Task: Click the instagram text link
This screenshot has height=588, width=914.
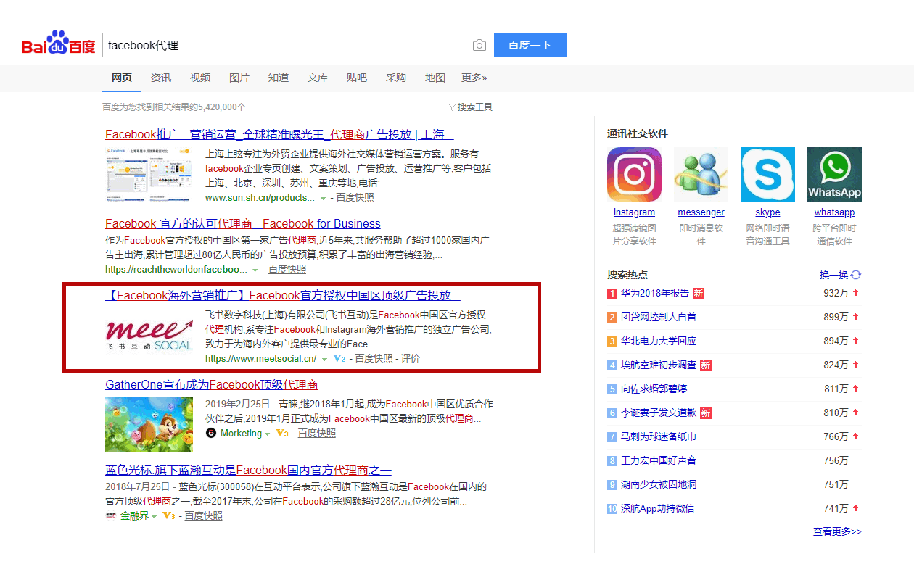Action: (x=634, y=212)
